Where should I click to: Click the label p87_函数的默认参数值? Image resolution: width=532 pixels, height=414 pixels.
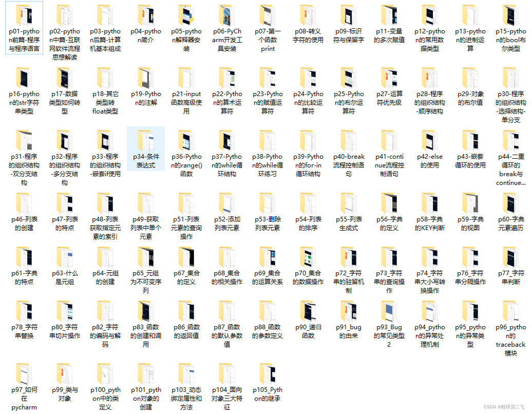[x=227, y=335]
